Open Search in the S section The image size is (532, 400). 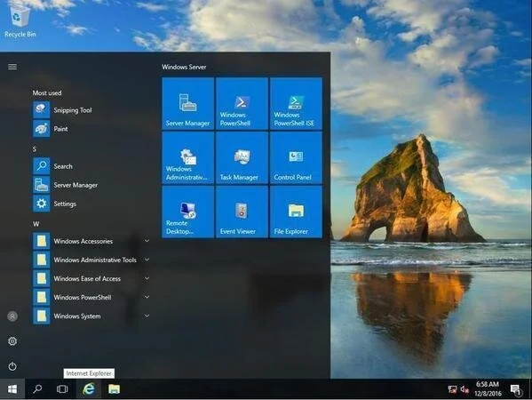(91, 166)
